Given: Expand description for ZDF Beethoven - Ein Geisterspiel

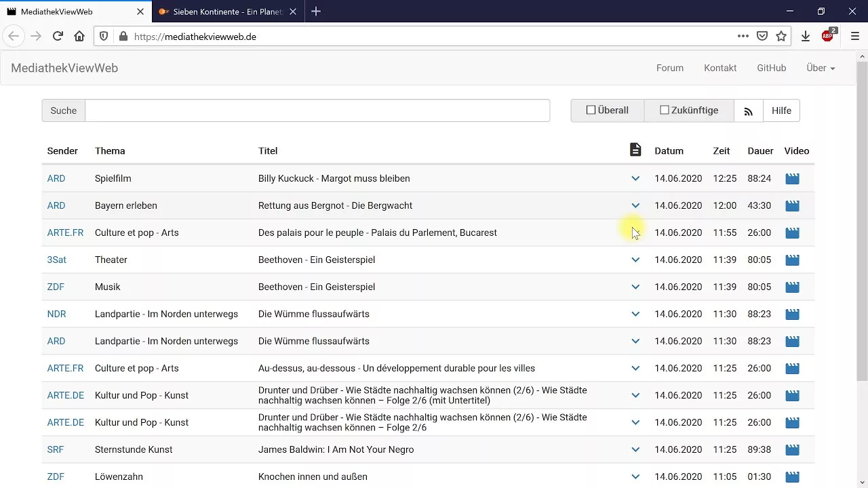Looking at the screenshot, I should pos(635,287).
